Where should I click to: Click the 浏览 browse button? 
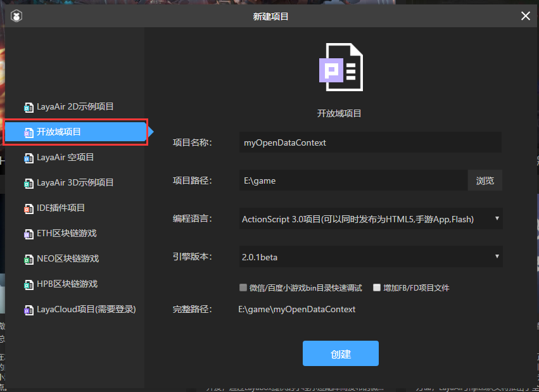coord(485,180)
